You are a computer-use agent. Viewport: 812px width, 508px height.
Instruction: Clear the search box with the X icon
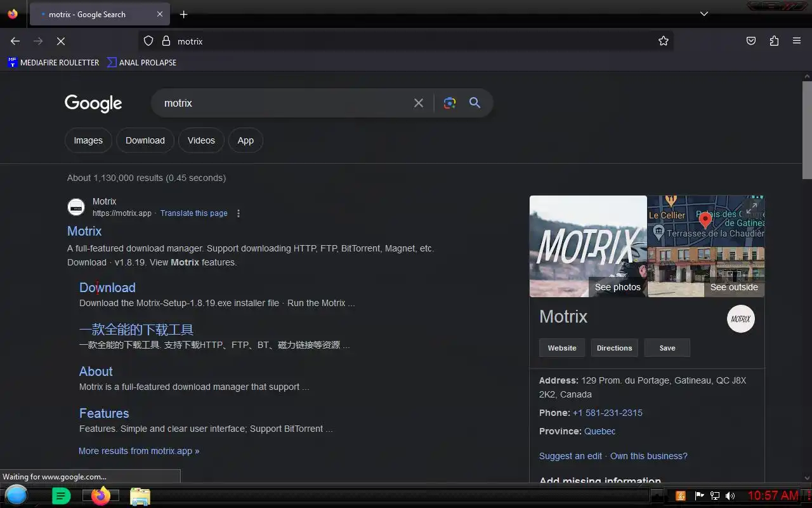pyautogui.click(x=419, y=103)
